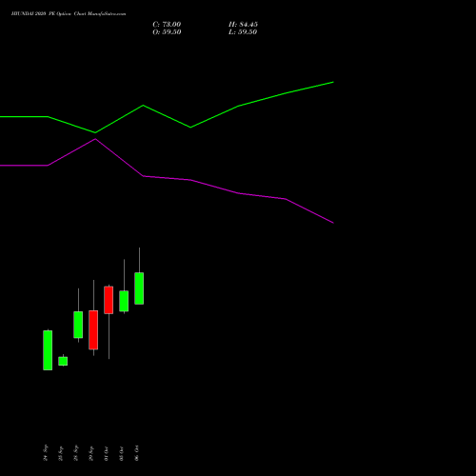Click the 25 Sep date axis label
476x476 pixels.
(61, 453)
